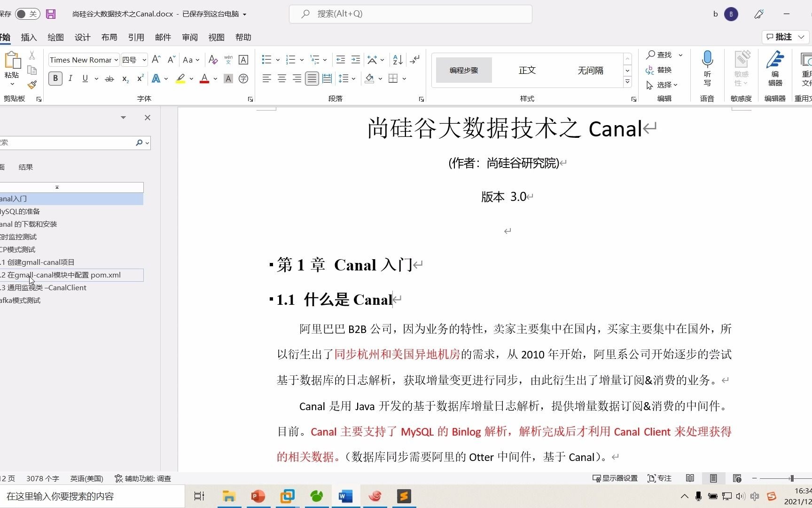812x508 pixels.
Task: Jump to Kafka模式测试 heading in navigation
Action: 20,300
